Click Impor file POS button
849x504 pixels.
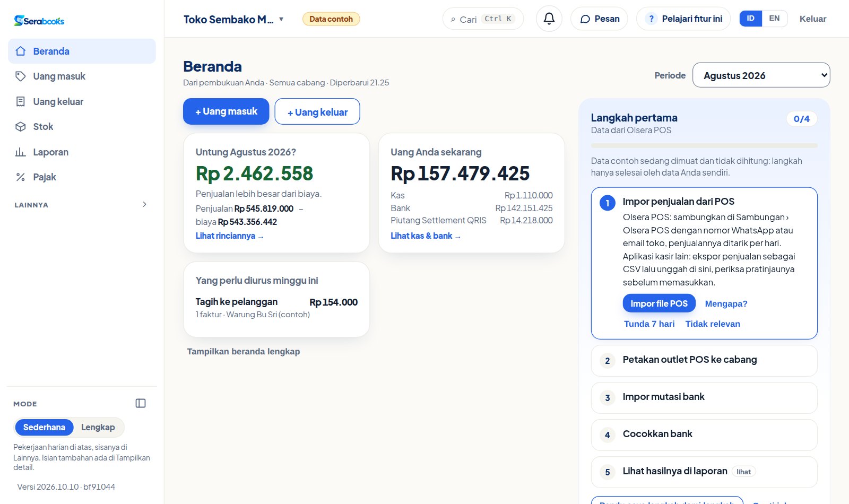(x=659, y=303)
